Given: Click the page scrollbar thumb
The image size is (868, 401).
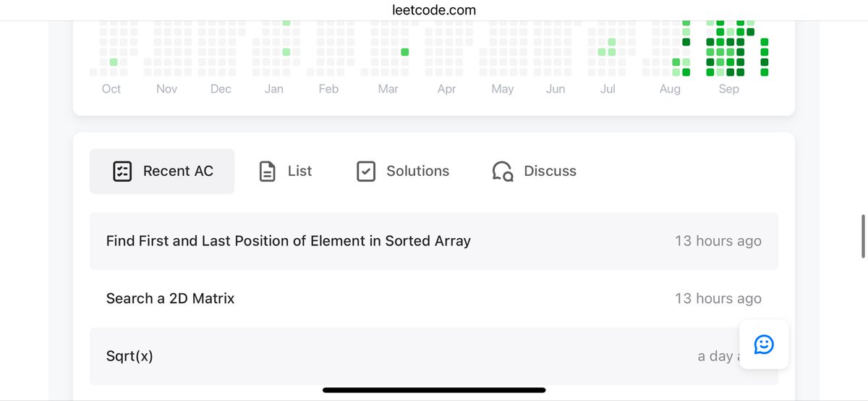Looking at the screenshot, I should pos(863,236).
